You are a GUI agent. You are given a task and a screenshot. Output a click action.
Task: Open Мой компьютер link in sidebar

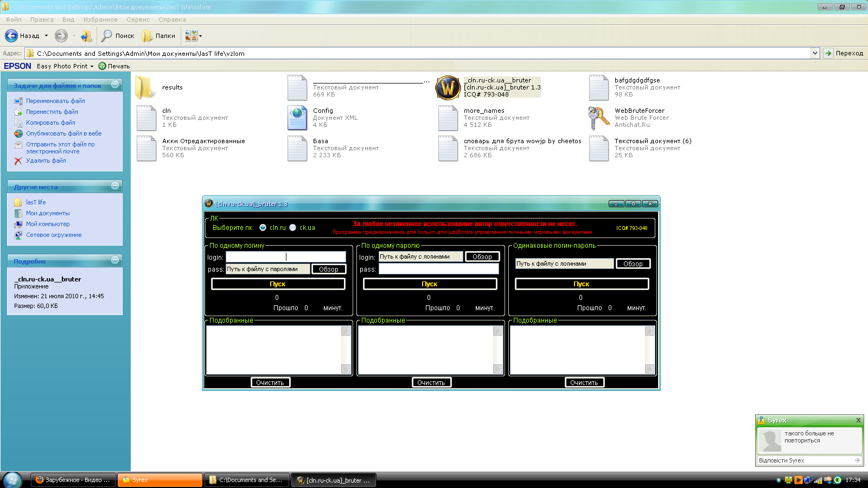tap(48, 224)
